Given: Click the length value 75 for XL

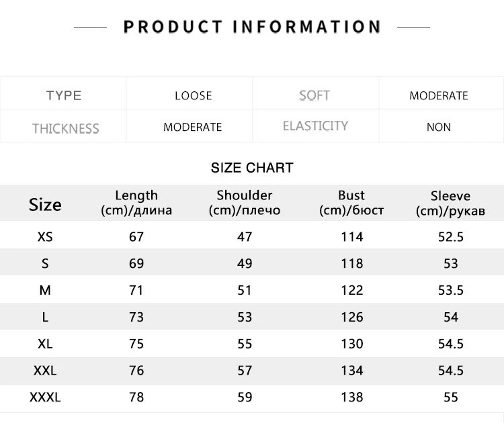Looking at the screenshot, I should [x=136, y=344].
